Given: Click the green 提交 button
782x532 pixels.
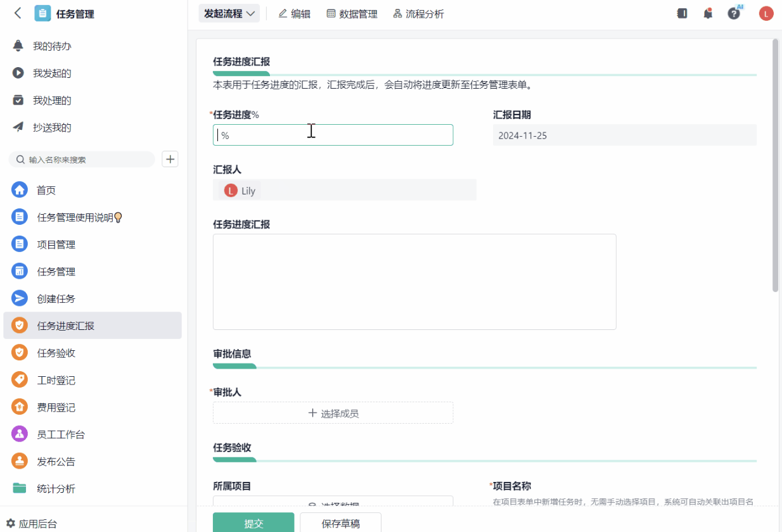Looking at the screenshot, I should [x=253, y=523].
